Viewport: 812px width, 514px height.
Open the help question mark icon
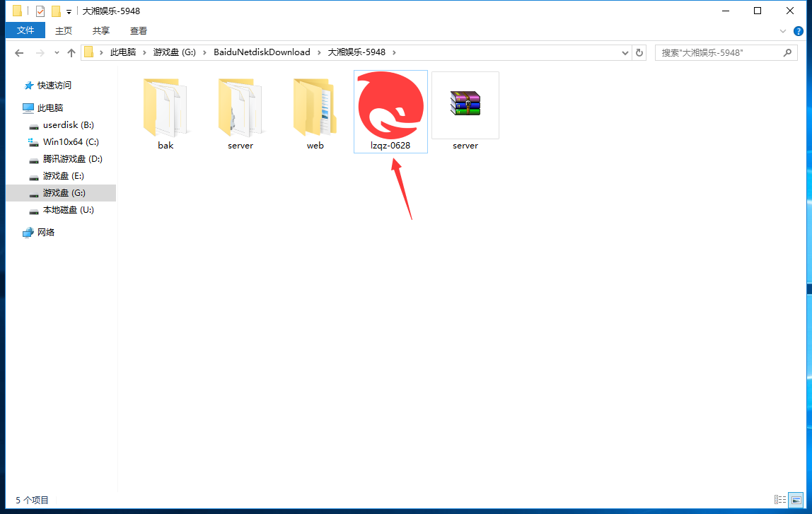pos(799,31)
